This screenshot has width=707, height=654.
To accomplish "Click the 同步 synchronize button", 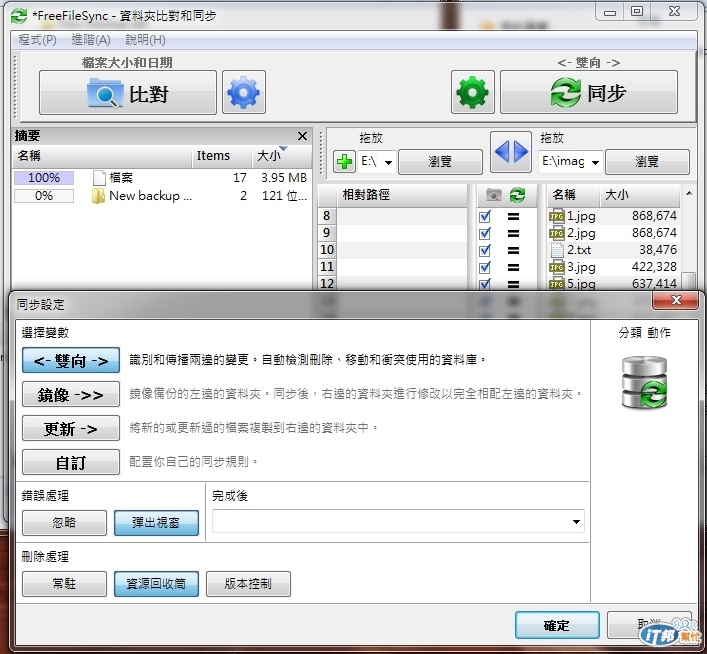I will (x=588, y=93).
